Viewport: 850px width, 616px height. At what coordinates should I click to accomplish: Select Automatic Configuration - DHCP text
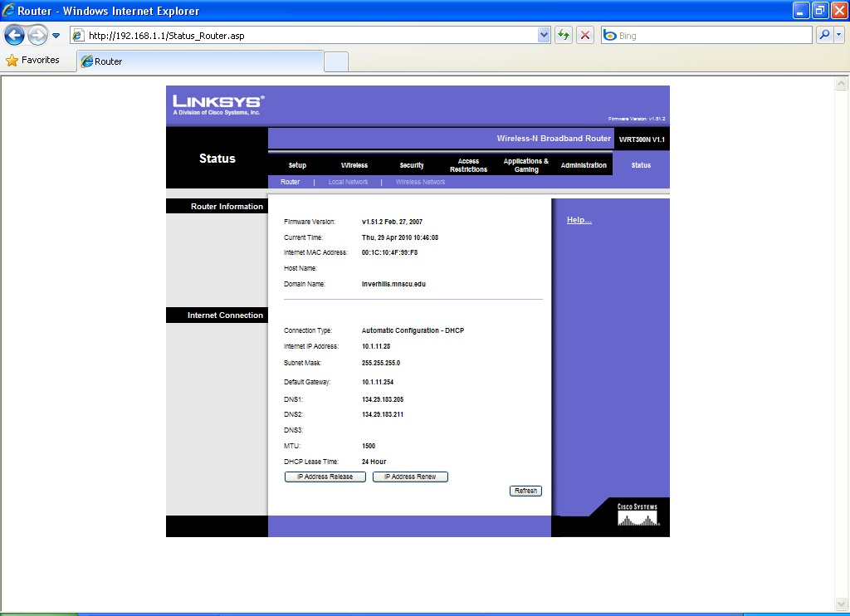(x=413, y=330)
